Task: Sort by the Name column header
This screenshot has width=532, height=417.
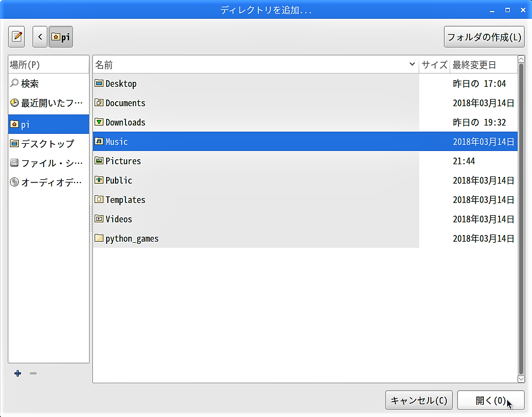Action: tap(254, 65)
